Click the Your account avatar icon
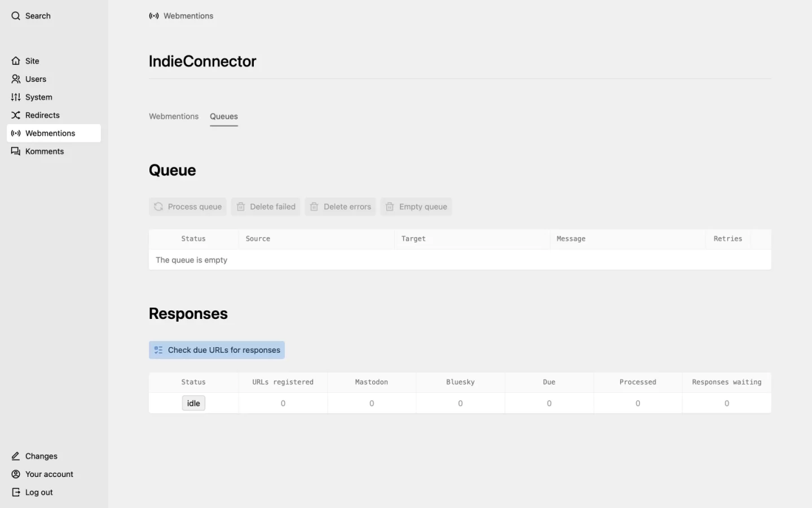This screenshot has height=508, width=812. click(x=16, y=474)
